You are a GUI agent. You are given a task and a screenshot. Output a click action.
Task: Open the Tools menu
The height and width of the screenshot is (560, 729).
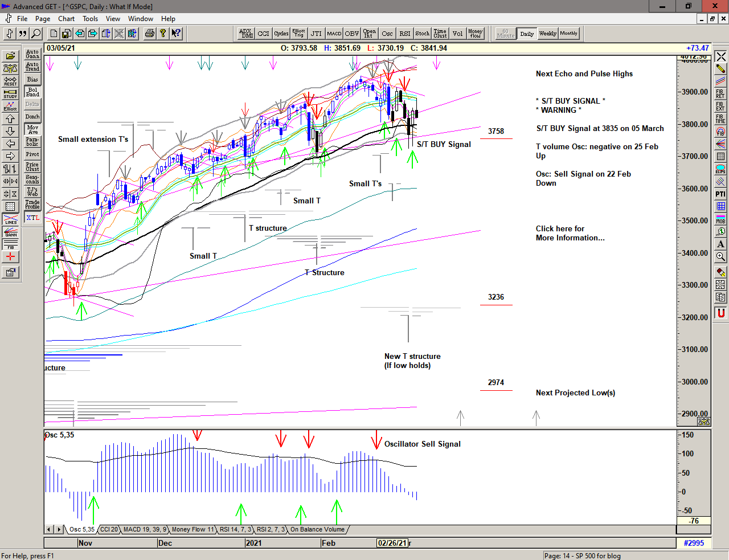(90, 19)
